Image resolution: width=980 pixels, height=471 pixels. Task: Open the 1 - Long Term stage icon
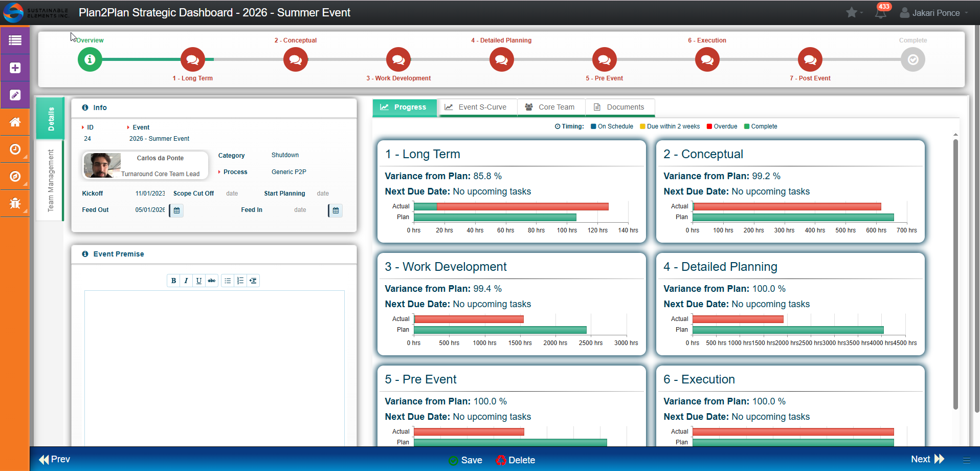(x=193, y=59)
